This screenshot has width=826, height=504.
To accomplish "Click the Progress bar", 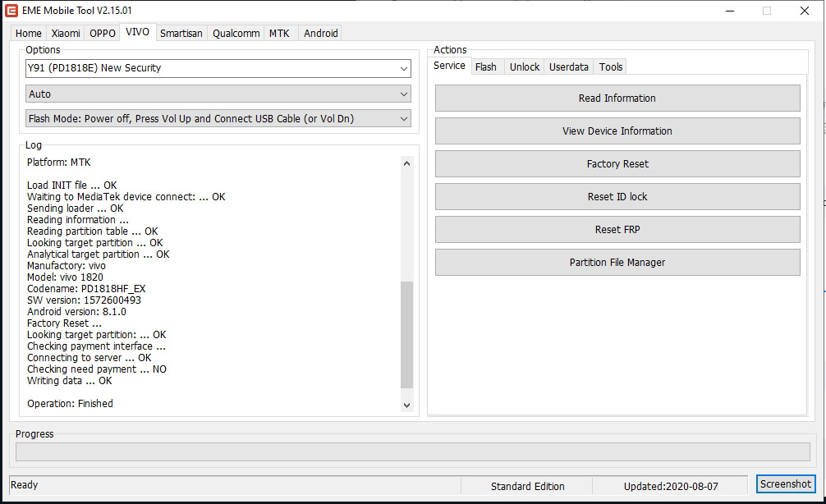I will click(x=412, y=451).
